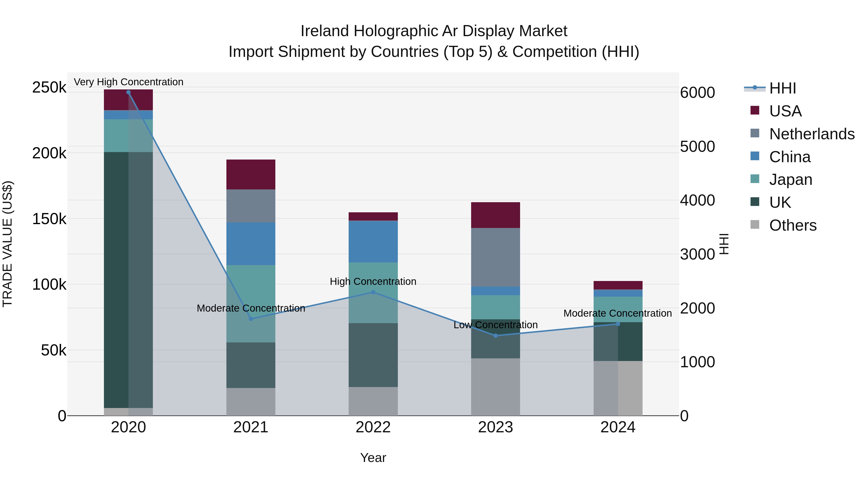Image resolution: width=868 pixels, height=488 pixels.
Task: Select the 2020 HHI data point
Action: pos(128,92)
